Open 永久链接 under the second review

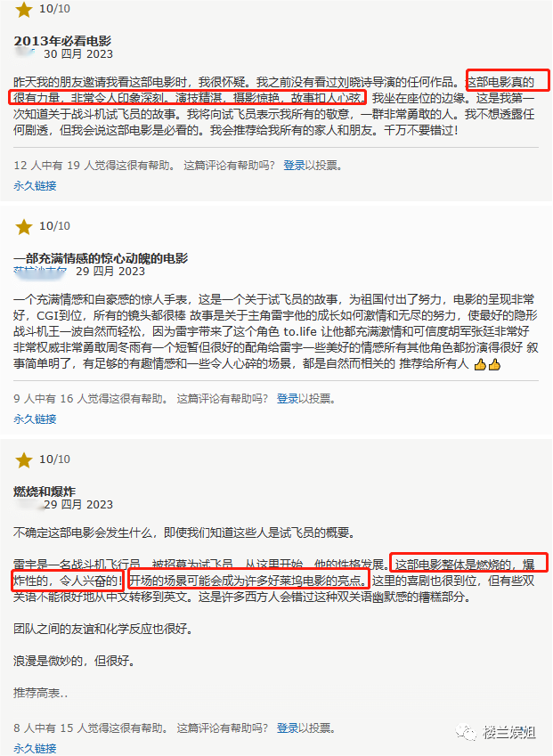35,419
